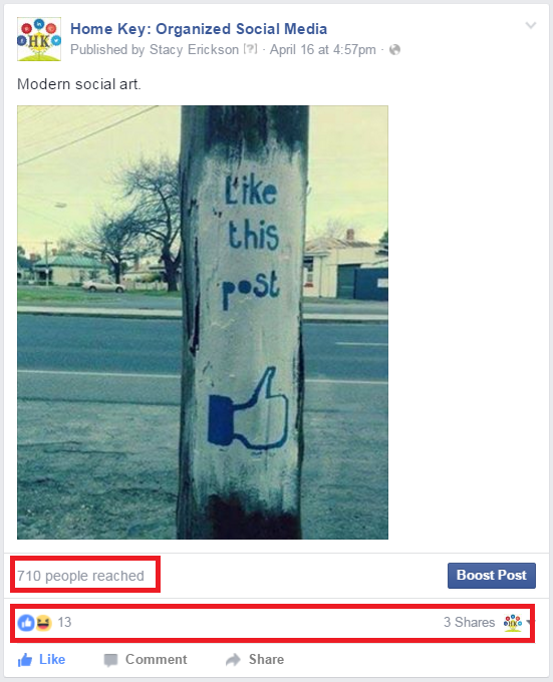Viewport: 553px width, 682px height.
Task: Click the speech bubble Comment icon
Action: 111,660
